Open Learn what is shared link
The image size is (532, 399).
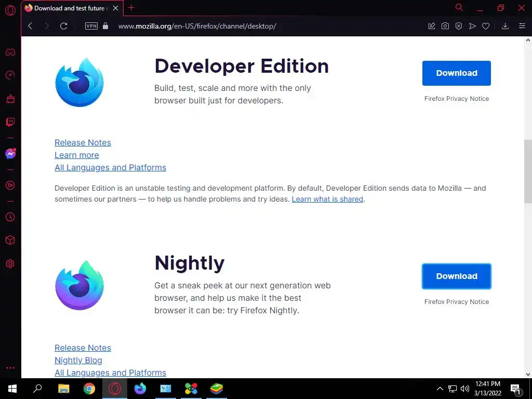pos(327,199)
